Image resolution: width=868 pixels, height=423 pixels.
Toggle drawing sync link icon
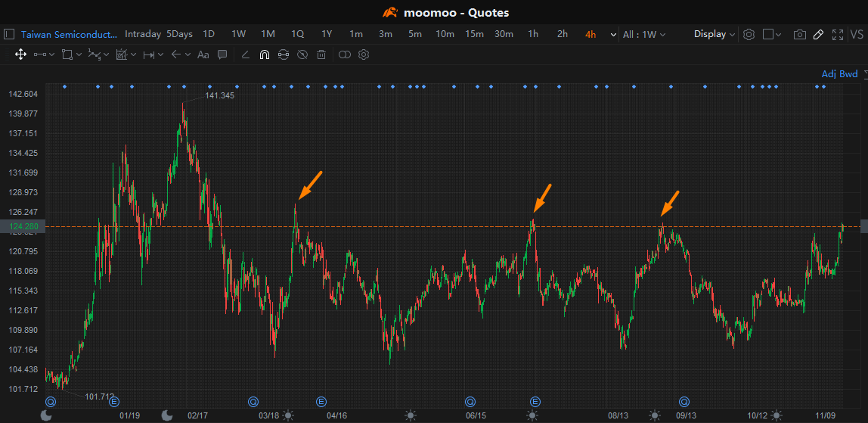tap(283, 54)
